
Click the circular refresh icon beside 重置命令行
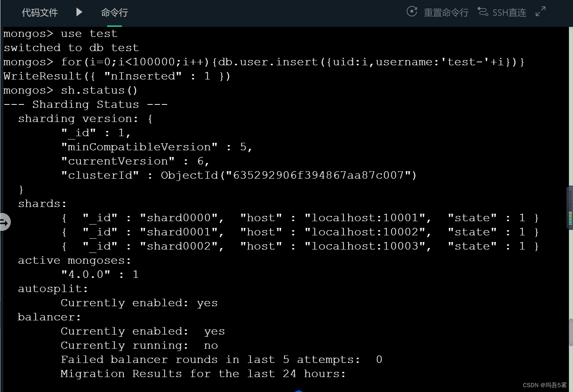(x=412, y=12)
